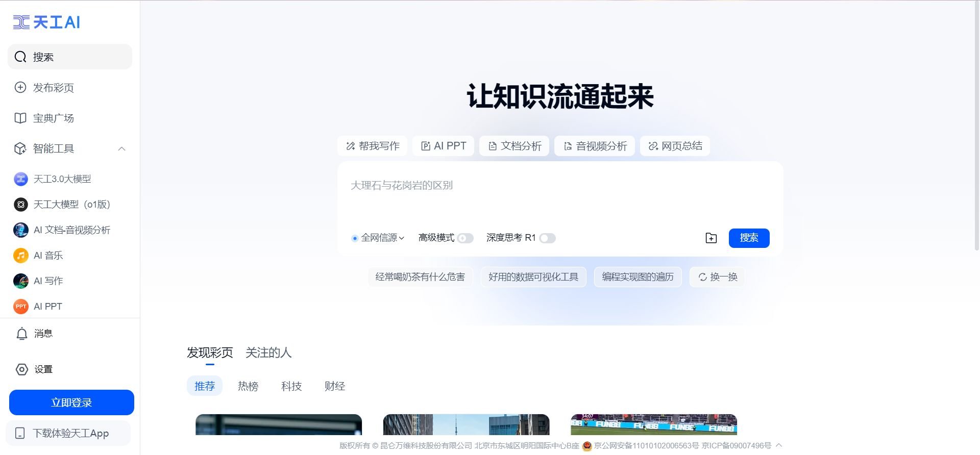This screenshot has width=980, height=455.
Task: Open 宝典广场 book icon
Action: pos(20,118)
